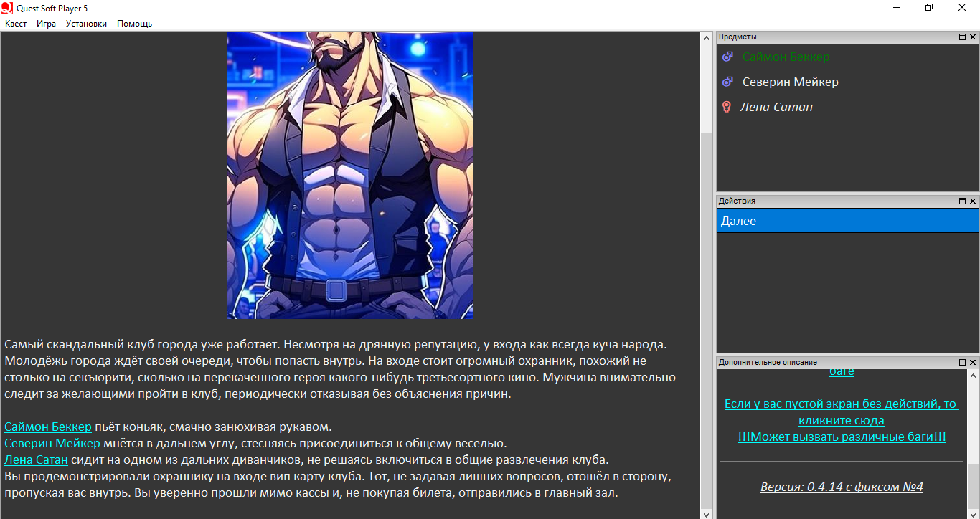Open the Помощь menu
The image size is (980, 519).
135,24
